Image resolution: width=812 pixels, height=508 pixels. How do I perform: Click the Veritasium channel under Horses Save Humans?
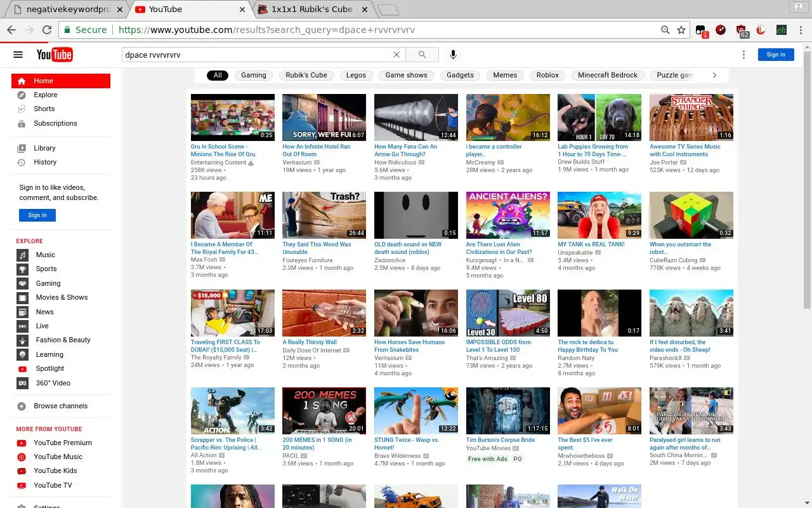point(389,358)
